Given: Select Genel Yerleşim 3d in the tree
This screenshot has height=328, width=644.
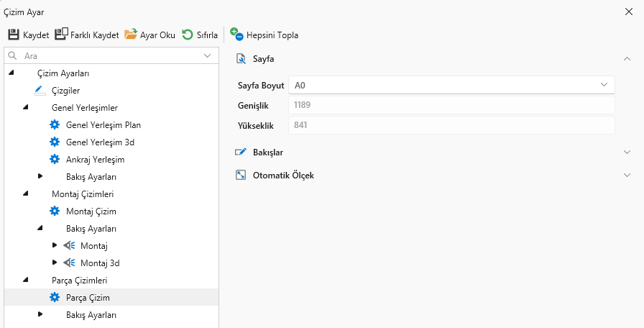Looking at the screenshot, I should (100, 142).
